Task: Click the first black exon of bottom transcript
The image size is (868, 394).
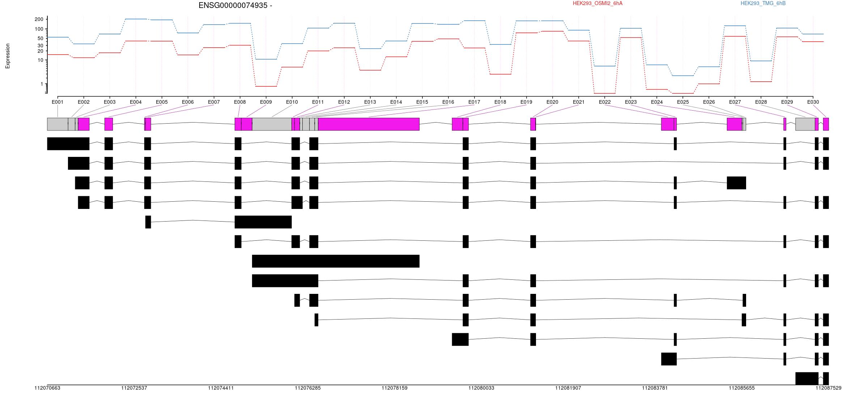Action: tap(807, 378)
